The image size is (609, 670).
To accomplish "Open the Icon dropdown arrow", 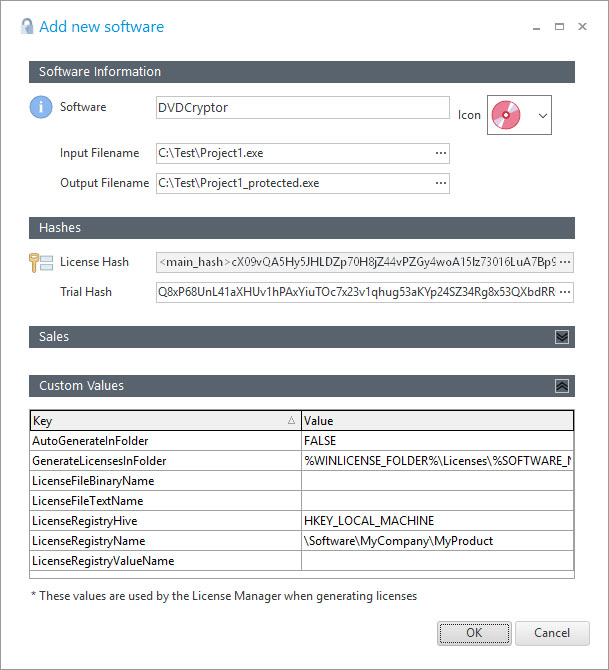I will (x=543, y=115).
